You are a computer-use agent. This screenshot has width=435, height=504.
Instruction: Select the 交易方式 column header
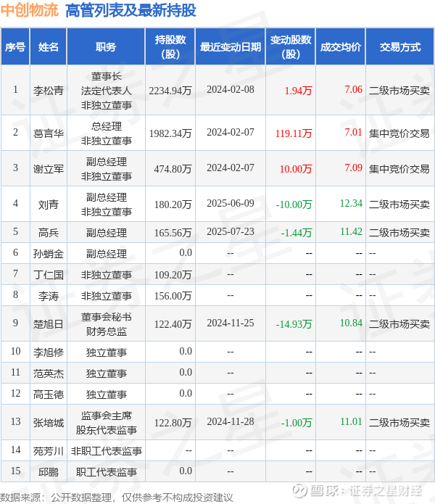pos(400,47)
